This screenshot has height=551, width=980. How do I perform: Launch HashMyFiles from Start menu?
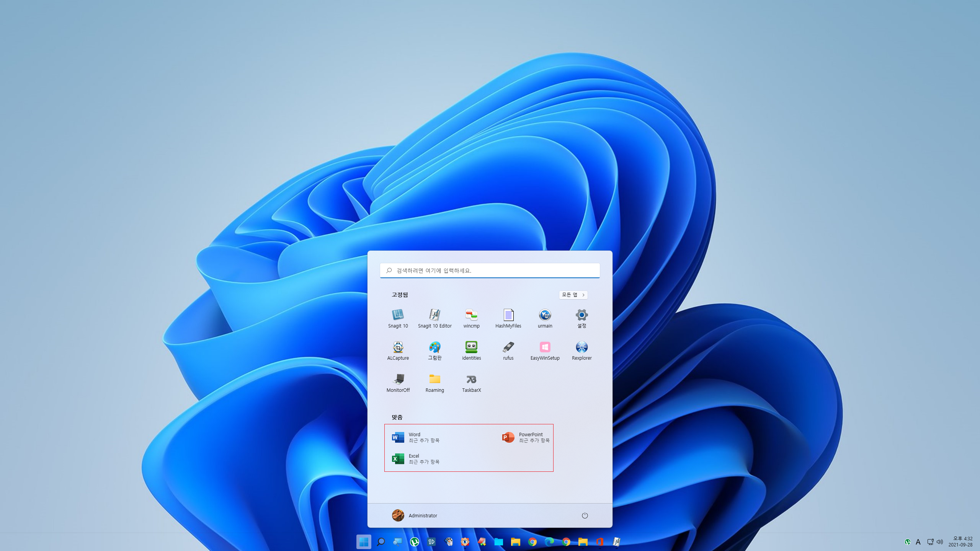point(508,318)
